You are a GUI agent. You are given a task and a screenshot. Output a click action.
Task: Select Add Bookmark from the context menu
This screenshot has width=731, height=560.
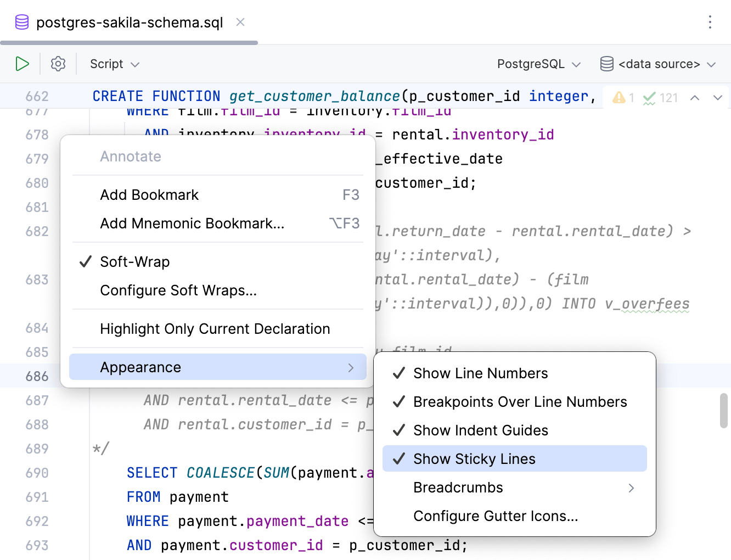click(149, 195)
